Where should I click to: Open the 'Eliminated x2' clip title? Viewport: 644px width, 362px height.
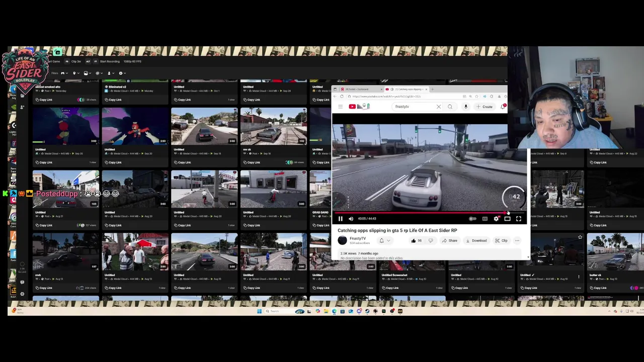tap(117, 87)
